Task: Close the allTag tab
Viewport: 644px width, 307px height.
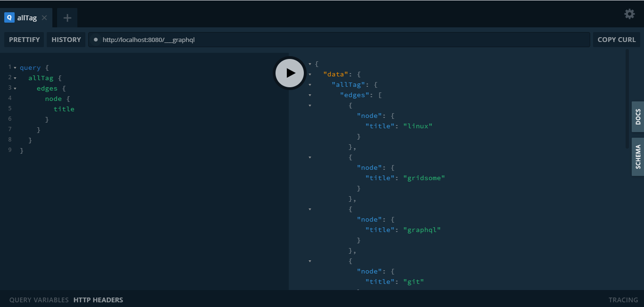Action: tap(44, 18)
